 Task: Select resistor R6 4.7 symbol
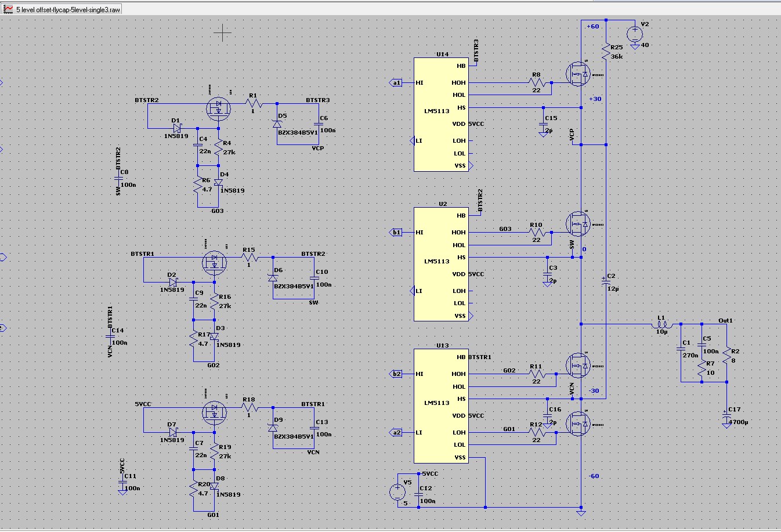click(197, 186)
